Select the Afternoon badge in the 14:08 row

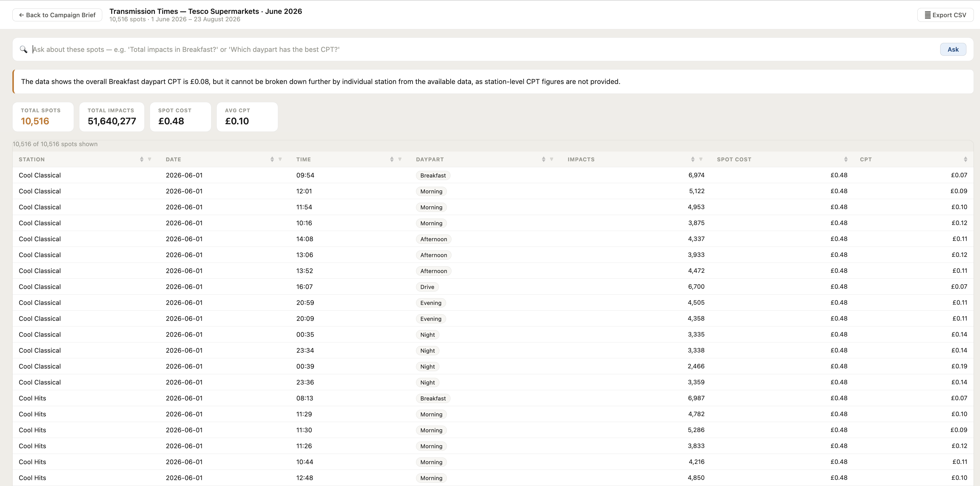coord(434,239)
